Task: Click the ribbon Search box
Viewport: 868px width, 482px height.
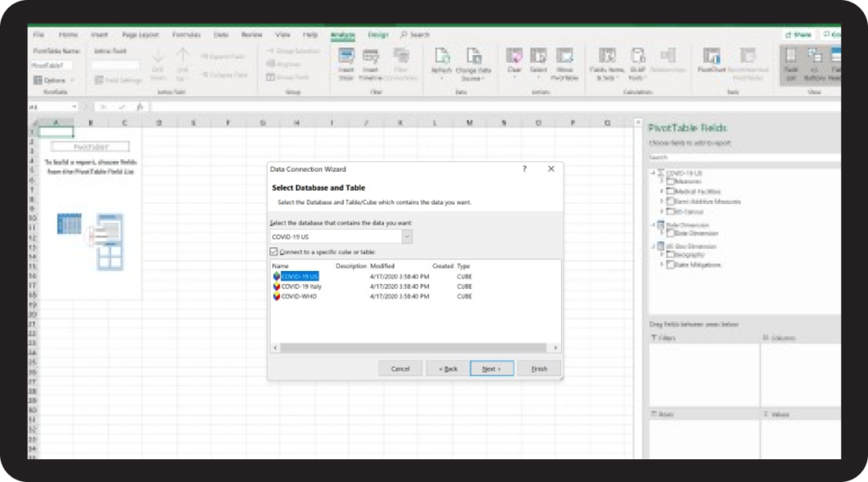Action: point(415,35)
